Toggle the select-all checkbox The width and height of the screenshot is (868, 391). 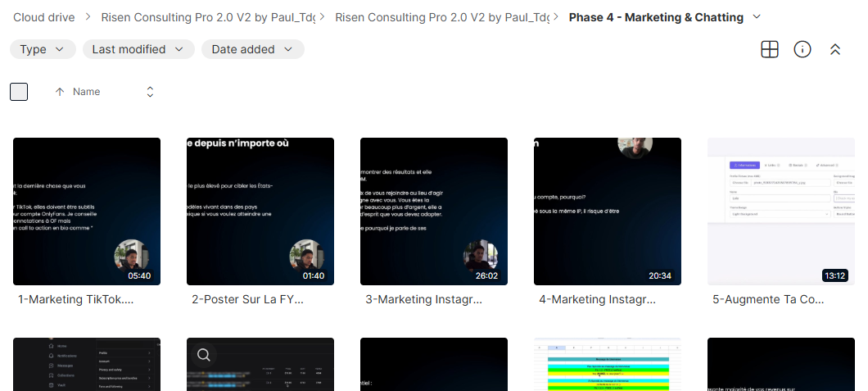point(19,92)
